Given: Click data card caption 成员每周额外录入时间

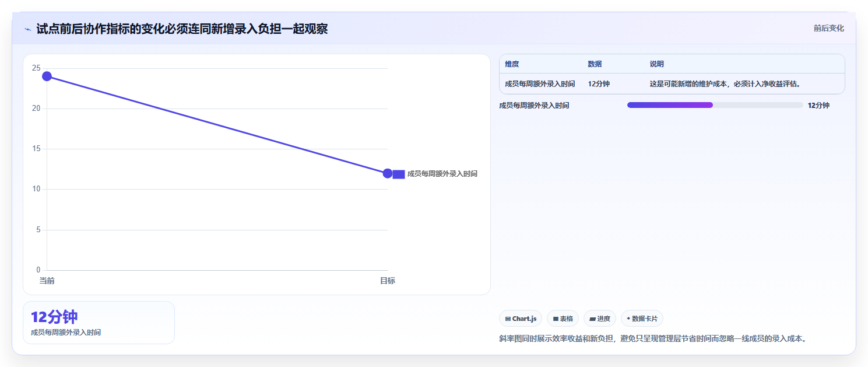Looking at the screenshot, I should (x=66, y=333).
